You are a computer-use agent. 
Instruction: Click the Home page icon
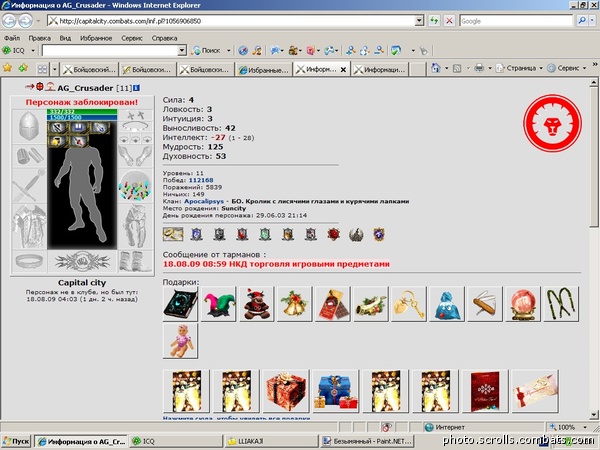click(435, 68)
